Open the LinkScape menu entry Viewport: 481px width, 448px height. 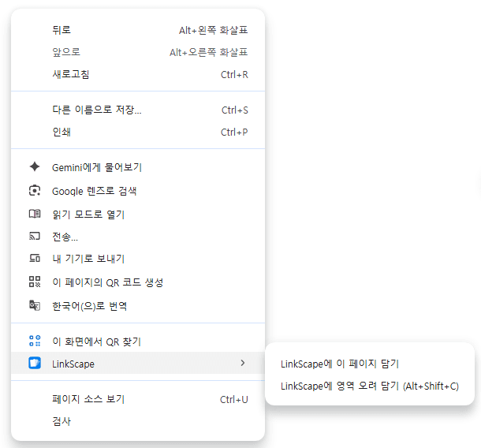[x=138, y=364]
